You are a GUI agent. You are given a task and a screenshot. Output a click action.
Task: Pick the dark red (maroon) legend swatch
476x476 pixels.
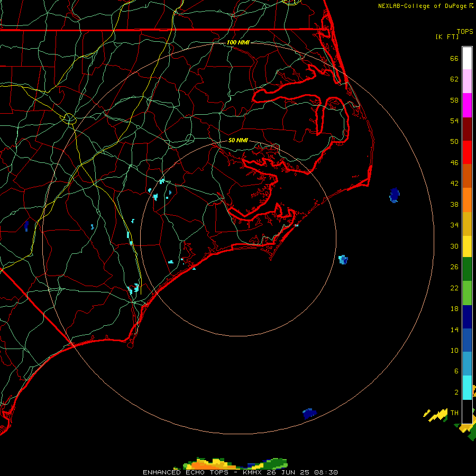[467, 129]
